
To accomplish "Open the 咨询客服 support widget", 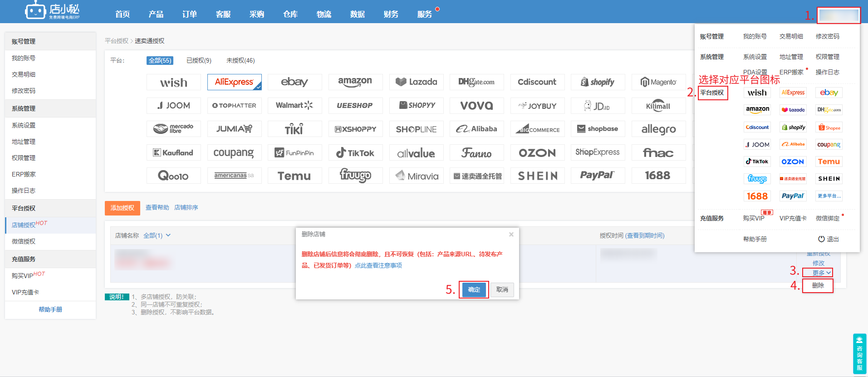I will [859, 353].
